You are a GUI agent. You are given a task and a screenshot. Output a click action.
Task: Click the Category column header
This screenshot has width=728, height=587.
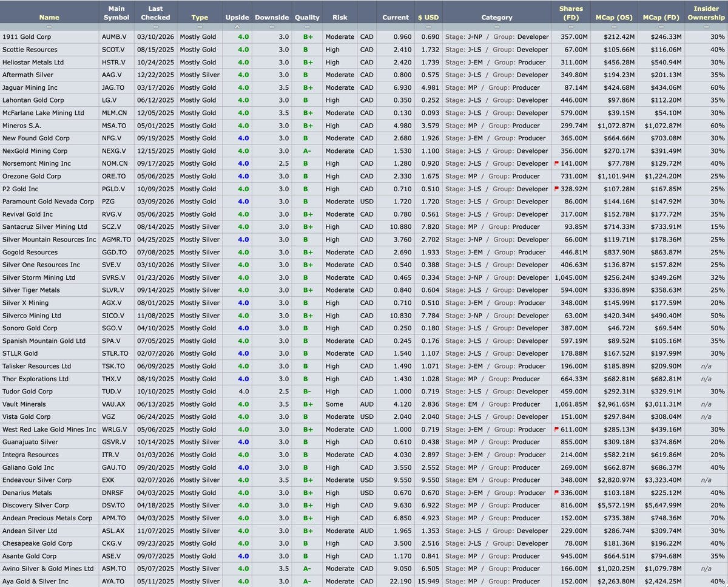coord(497,18)
